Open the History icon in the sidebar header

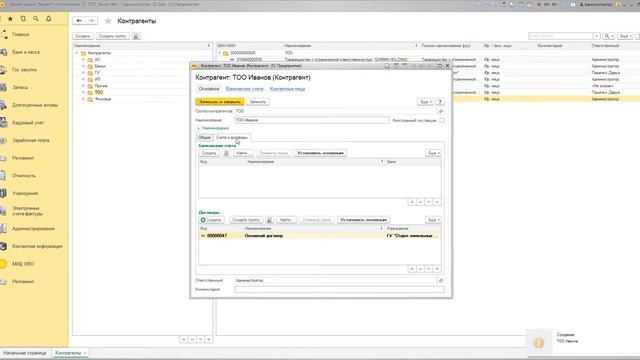pos(23,19)
